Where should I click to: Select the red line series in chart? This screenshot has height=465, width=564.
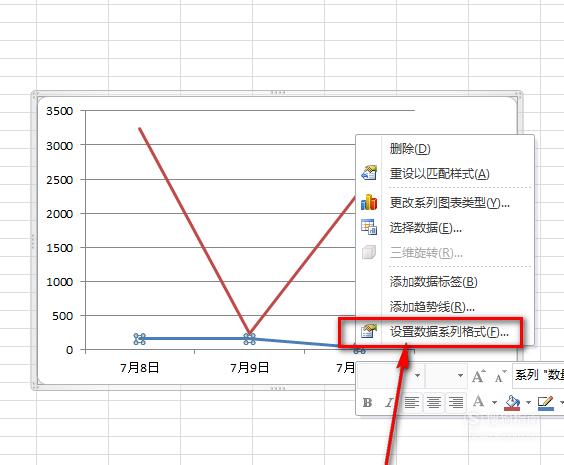click(x=194, y=231)
